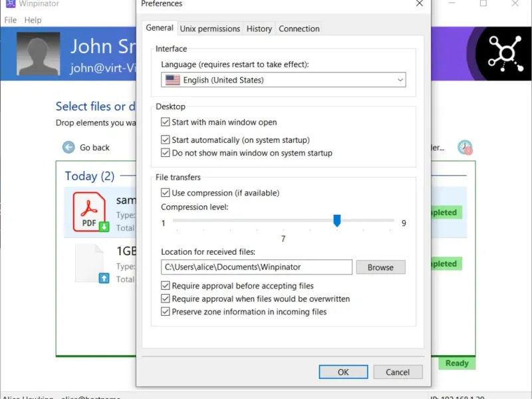Open the Help menu in Winpinator
532x399 pixels.
(x=33, y=20)
